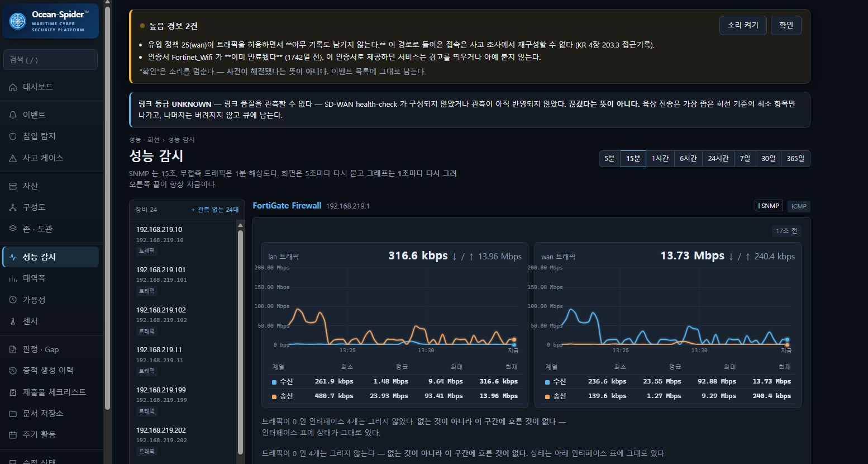The width and height of the screenshot is (868, 464).
Task: Turn on alert sound with 소리 켜기
Action: [x=743, y=25]
